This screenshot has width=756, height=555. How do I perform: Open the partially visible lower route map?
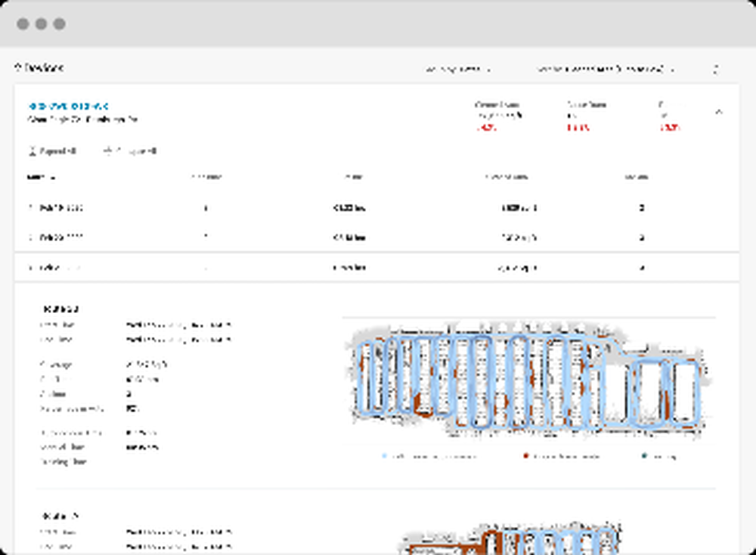tap(511, 538)
